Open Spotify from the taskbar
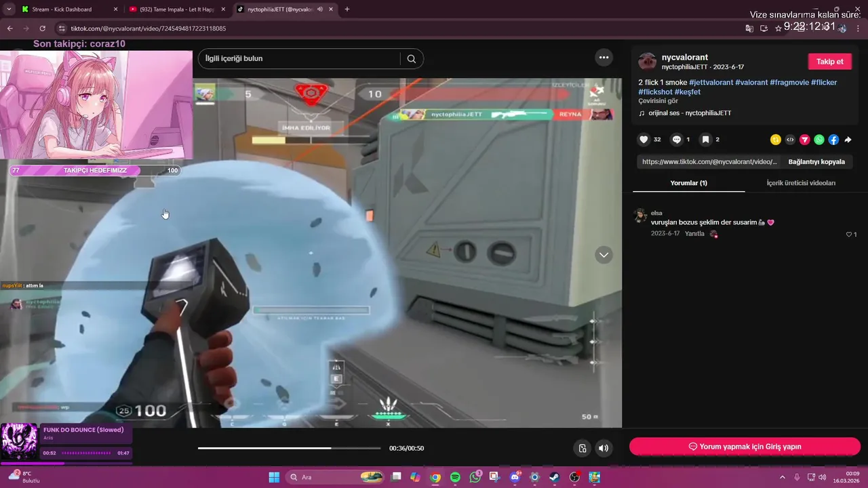Screen dimensions: 868x488 click(455, 477)
